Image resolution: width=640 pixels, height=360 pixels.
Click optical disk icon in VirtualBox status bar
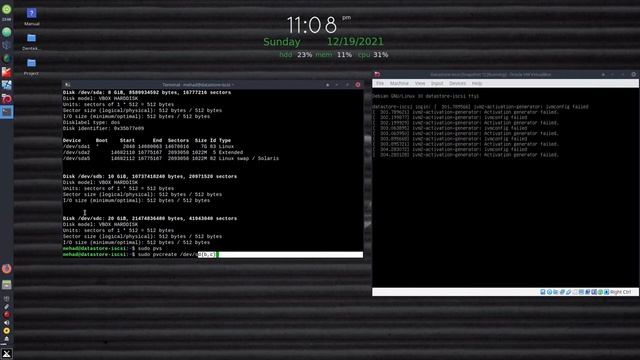tap(549, 292)
